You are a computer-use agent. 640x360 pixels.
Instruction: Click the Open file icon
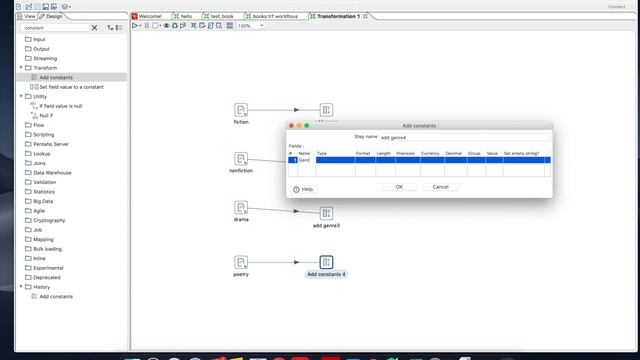(29, 7)
